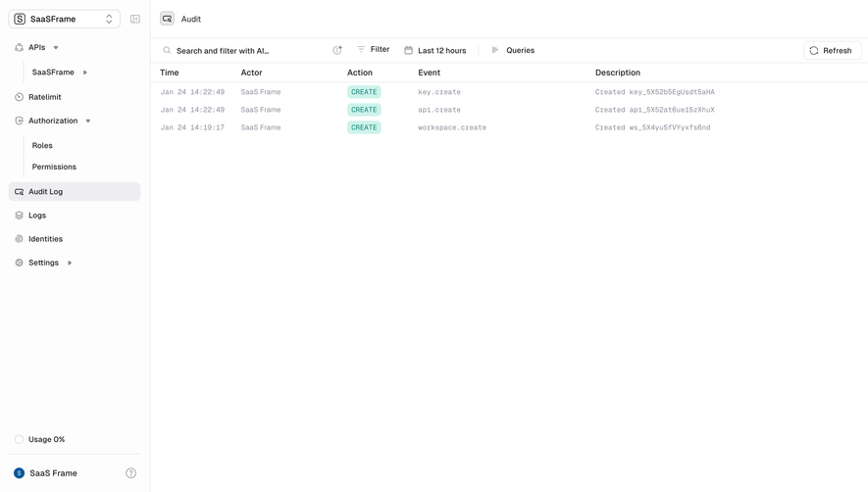Click the Actor column header
The height and width of the screenshot is (492, 868).
pyautogui.click(x=251, y=73)
